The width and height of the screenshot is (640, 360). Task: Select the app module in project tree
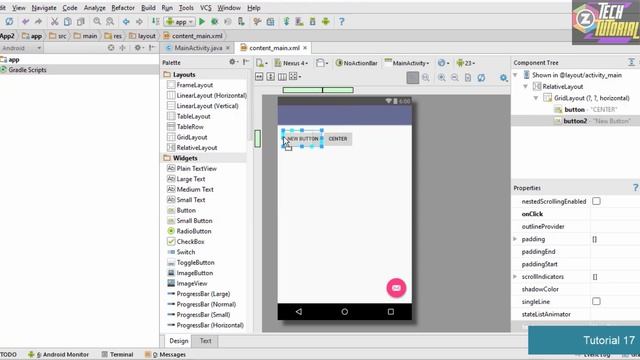[14, 60]
